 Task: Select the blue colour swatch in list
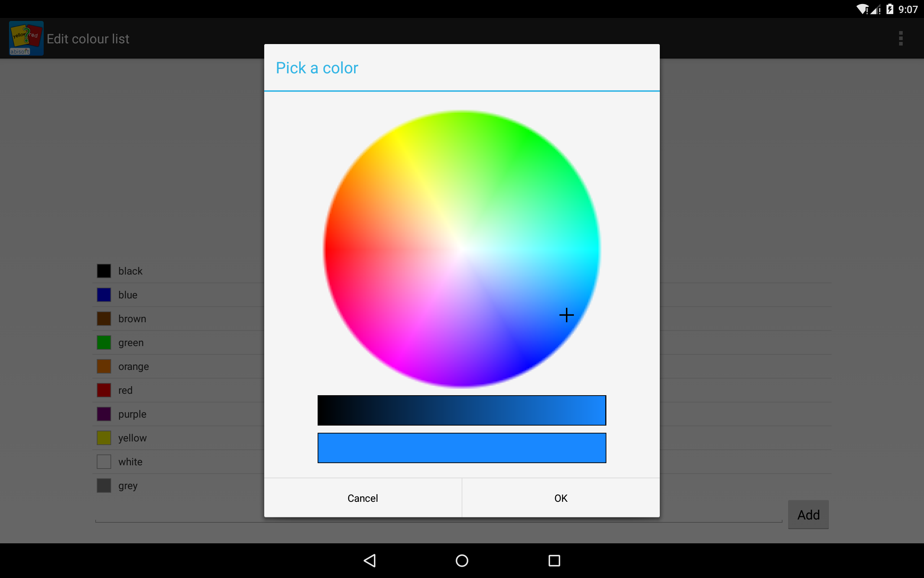tap(104, 295)
